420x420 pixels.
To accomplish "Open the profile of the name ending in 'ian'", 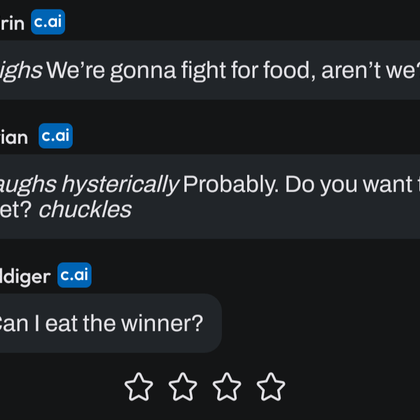I will tap(14, 137).
